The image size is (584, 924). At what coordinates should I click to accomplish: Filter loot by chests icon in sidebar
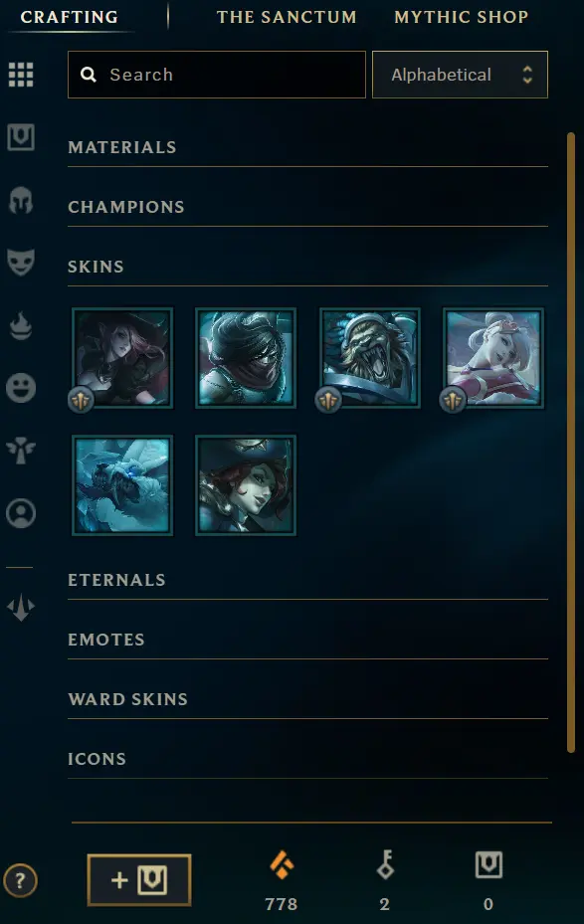21,137
